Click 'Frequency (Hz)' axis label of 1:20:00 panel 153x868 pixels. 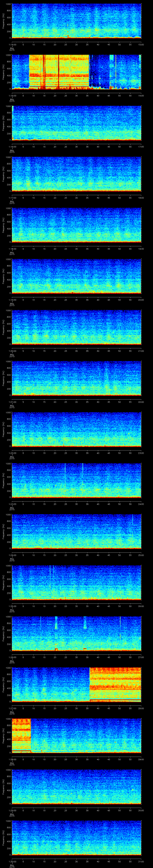3,327
